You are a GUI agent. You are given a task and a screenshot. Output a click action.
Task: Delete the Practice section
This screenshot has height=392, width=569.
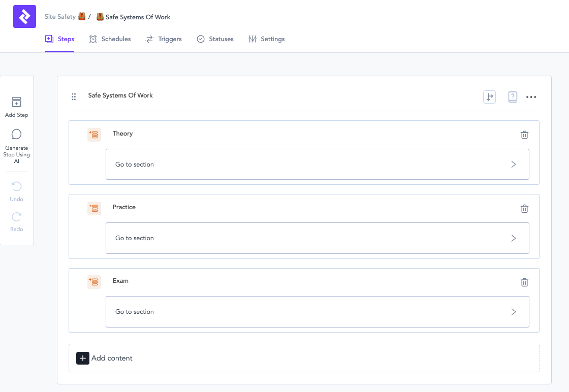[524, 209]
